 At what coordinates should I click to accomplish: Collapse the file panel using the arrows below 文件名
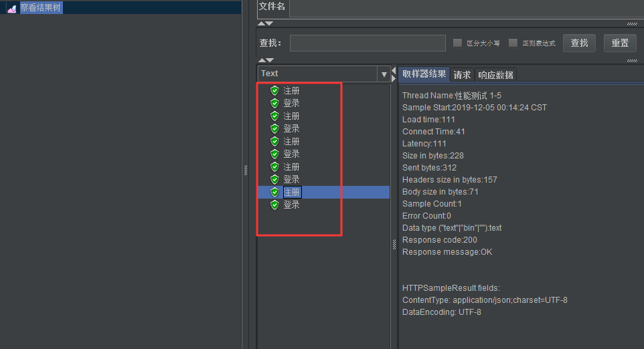pyautogui.click(x=265, y=23)
